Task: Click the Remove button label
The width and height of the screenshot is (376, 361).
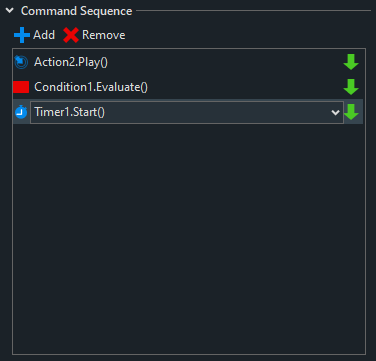Action: pos(104,35)
